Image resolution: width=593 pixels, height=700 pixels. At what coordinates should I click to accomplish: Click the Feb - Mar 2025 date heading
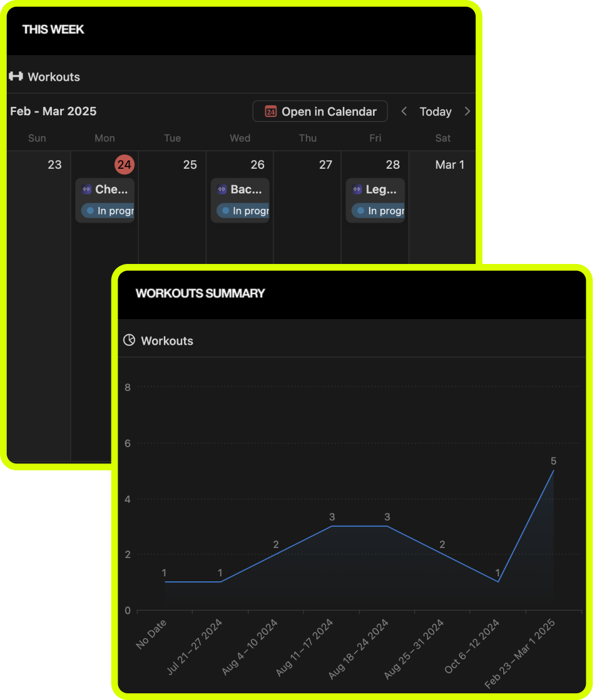click(54, 111)
